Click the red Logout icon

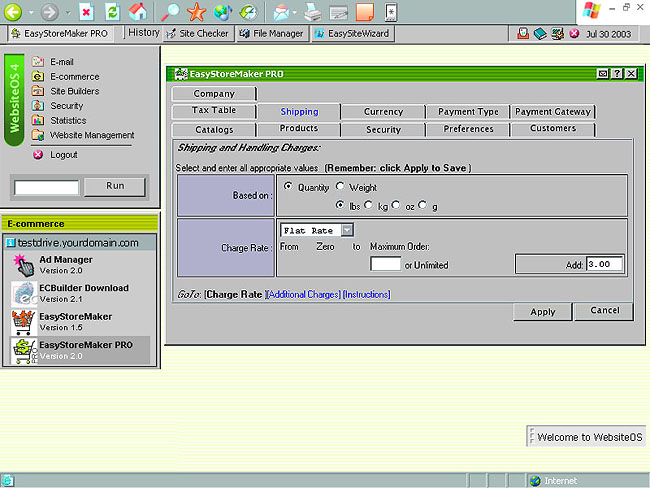click(x=38, y=155)
